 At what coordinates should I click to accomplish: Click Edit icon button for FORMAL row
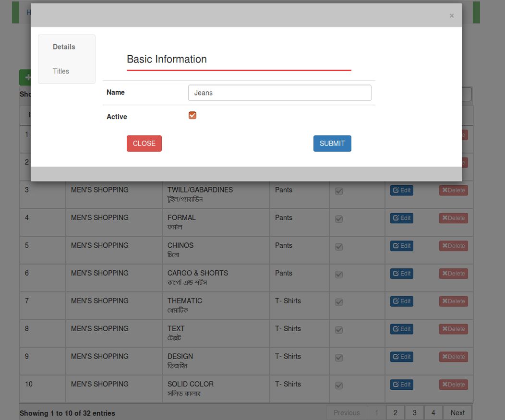tap(401, 218)
